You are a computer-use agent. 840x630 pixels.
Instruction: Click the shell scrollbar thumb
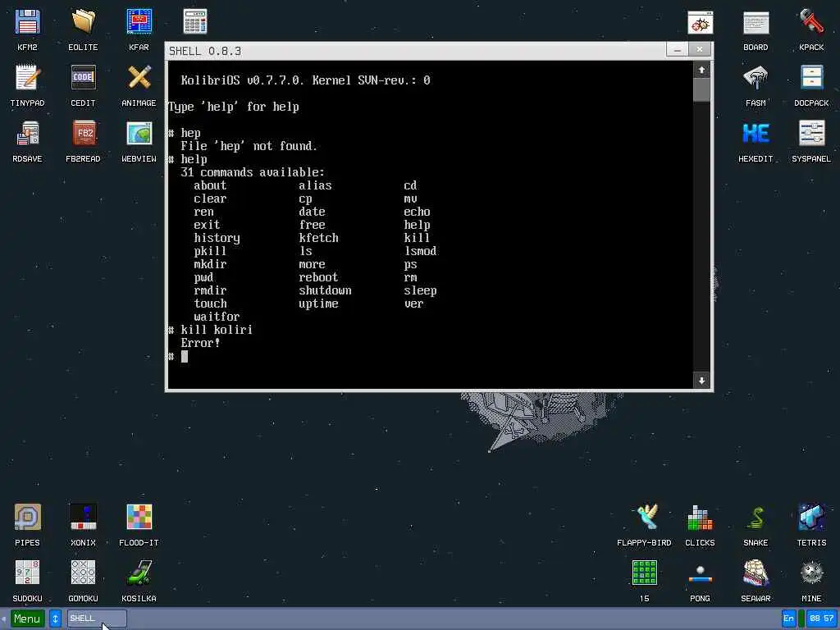[x=702, y=90]
